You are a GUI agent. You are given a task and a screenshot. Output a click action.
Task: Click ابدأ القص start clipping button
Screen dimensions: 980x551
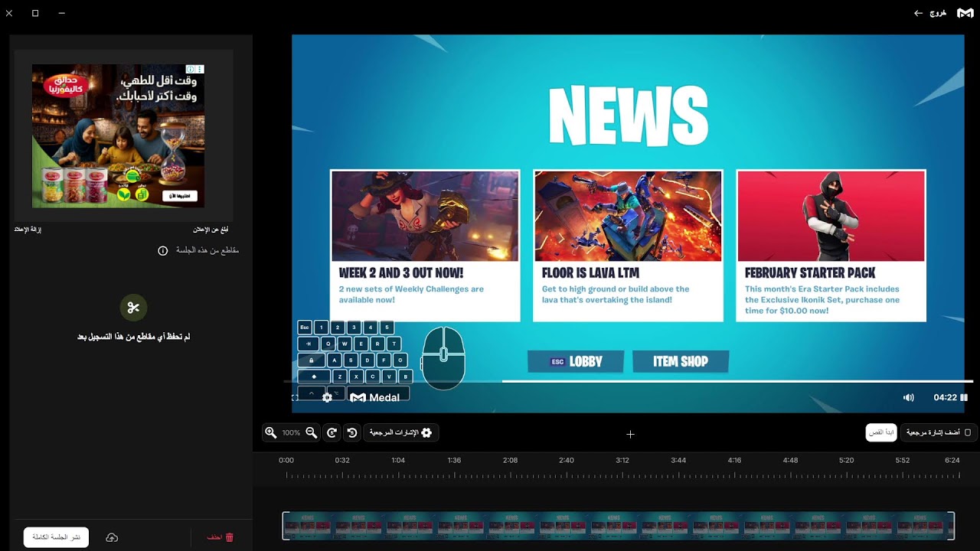[x=881, y=432]
